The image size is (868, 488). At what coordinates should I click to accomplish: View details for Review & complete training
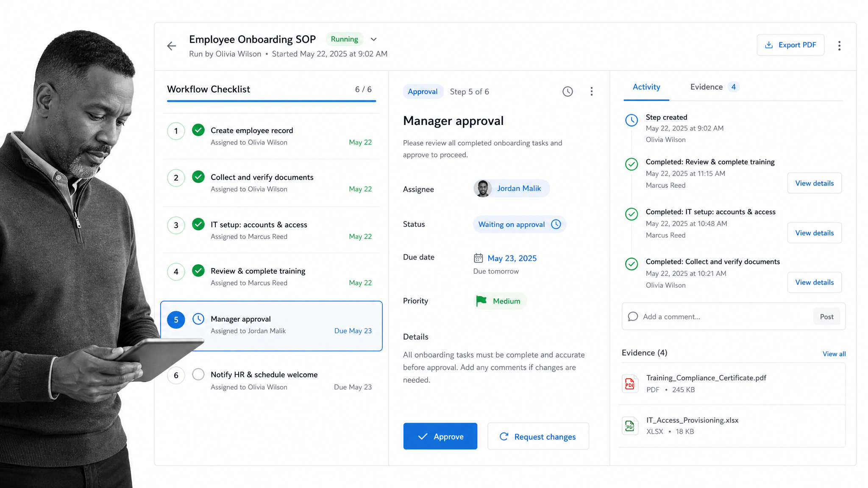click(814, 183)
